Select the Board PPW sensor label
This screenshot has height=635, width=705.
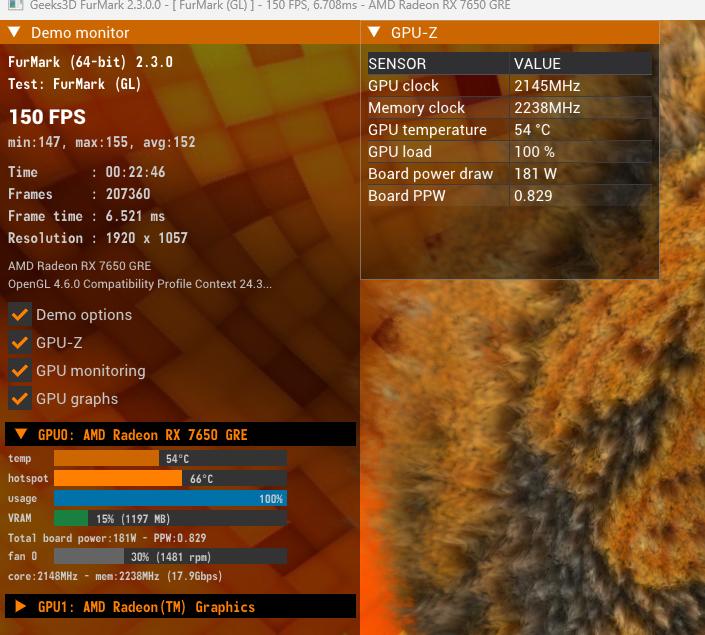pyautogui.click(x=406, y=196)
